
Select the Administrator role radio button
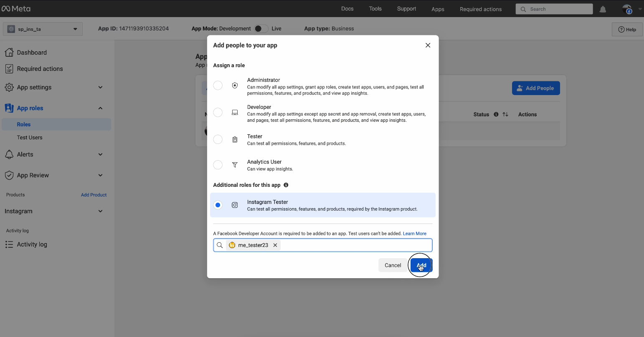[x=218, y=85]
